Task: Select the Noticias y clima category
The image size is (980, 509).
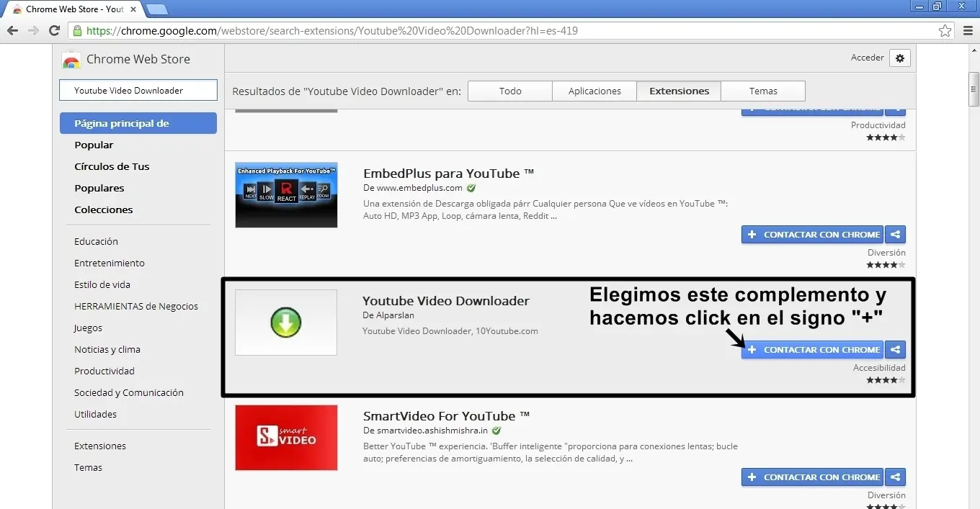Action: click(107, 350)
